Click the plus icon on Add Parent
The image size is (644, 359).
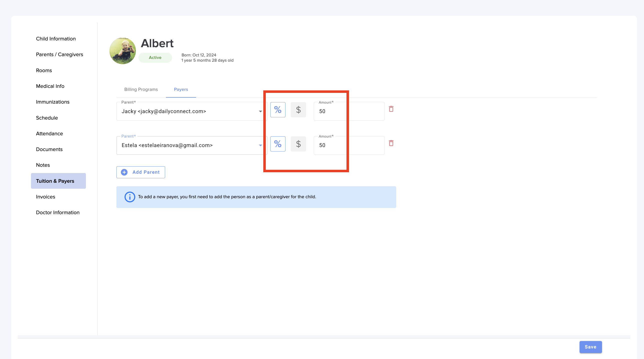point(124,172)
